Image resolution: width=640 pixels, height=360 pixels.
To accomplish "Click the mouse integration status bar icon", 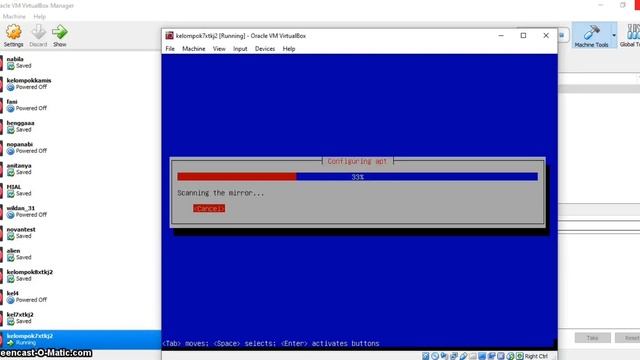I will (x=510, y=356).
